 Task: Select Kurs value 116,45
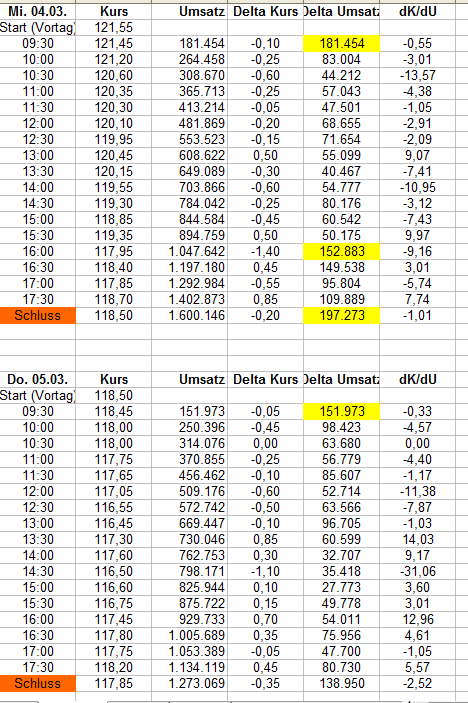(x=113, y=524)
